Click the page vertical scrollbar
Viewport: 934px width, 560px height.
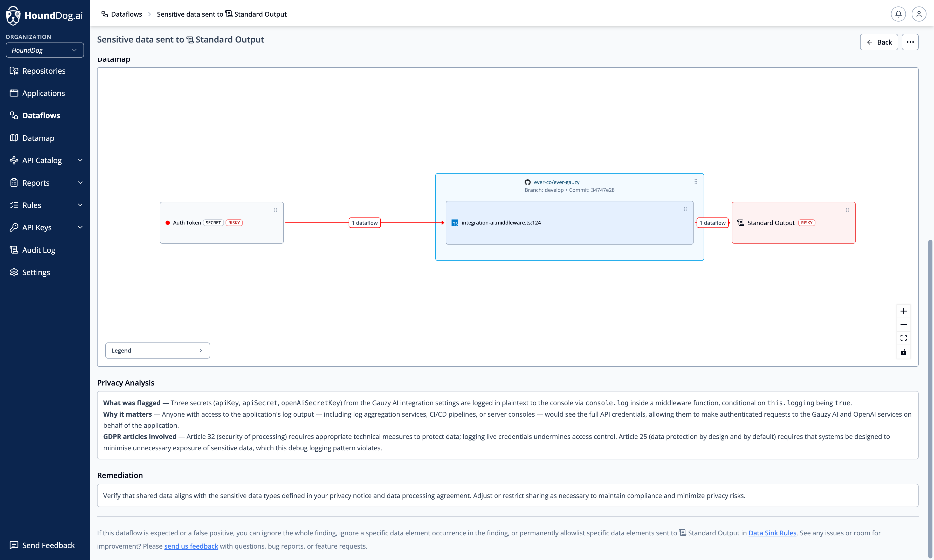tap(930, 398)
